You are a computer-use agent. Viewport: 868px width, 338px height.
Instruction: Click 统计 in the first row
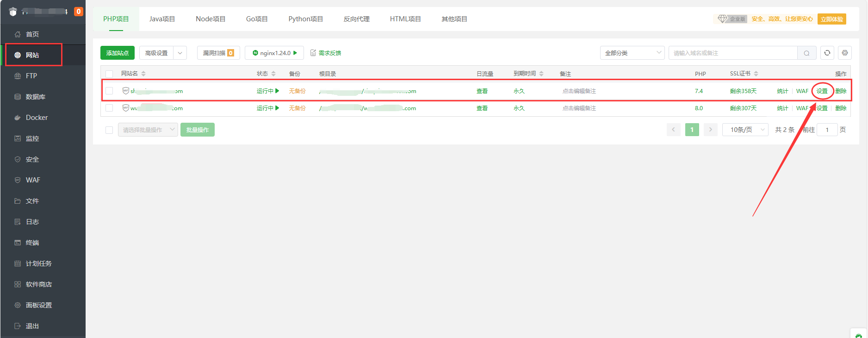[x=782, y=91]
